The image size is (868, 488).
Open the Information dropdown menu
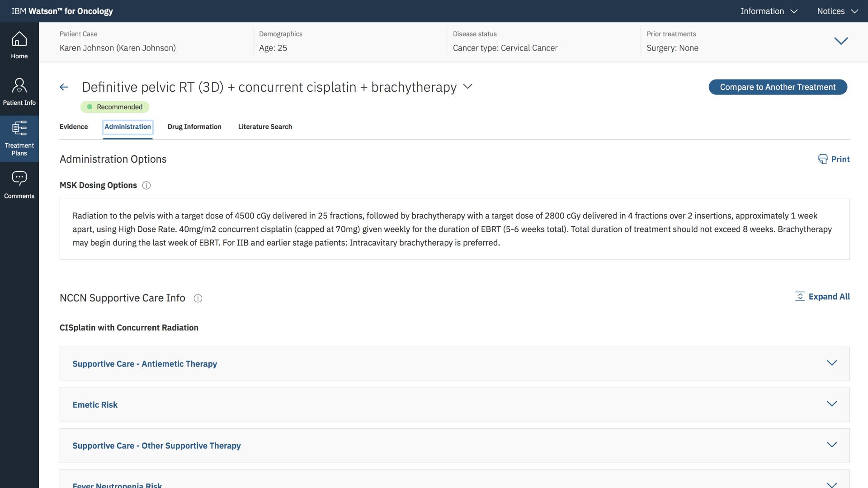[x=768, y=11]
